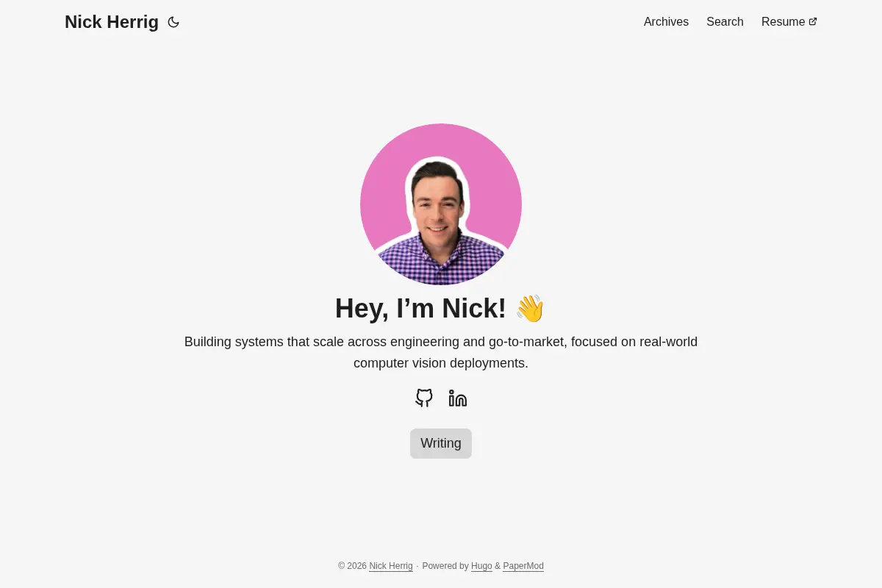This screenshot has width=882, height=588.
Task: Click the smiling face in the profile photo
Action: (x=437, y=202)
